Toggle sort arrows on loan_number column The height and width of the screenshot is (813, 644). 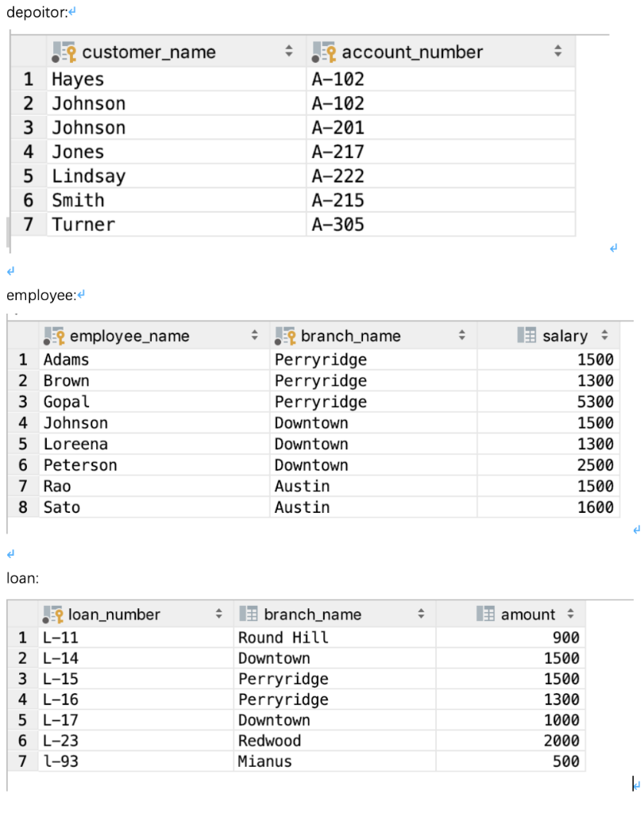pyautogui.click(x=219, y=615)
